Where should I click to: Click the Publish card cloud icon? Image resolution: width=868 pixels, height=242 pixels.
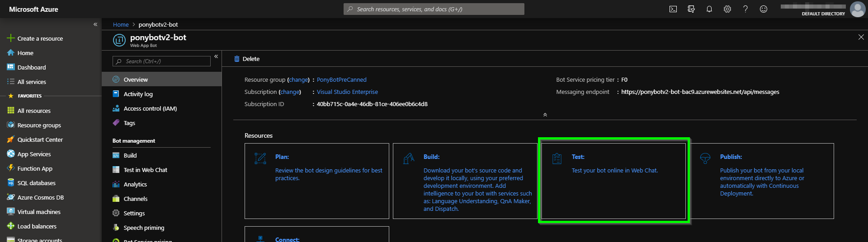click(705, 158)
